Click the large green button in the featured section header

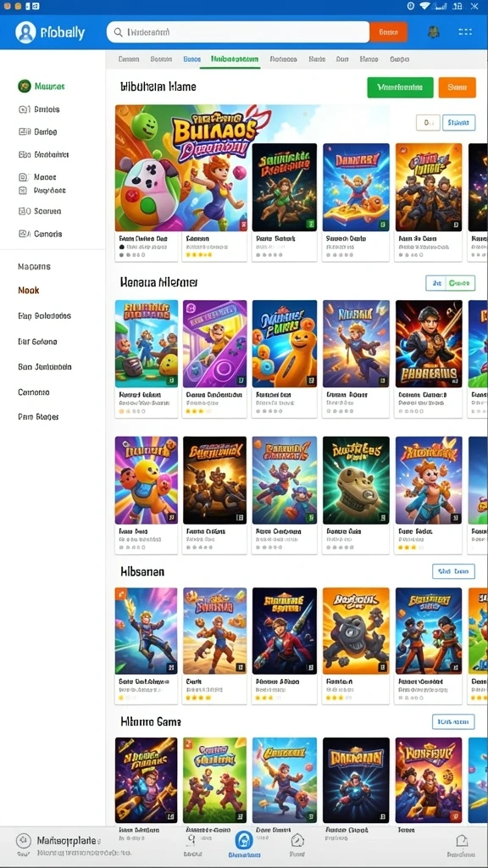point(400,87)
